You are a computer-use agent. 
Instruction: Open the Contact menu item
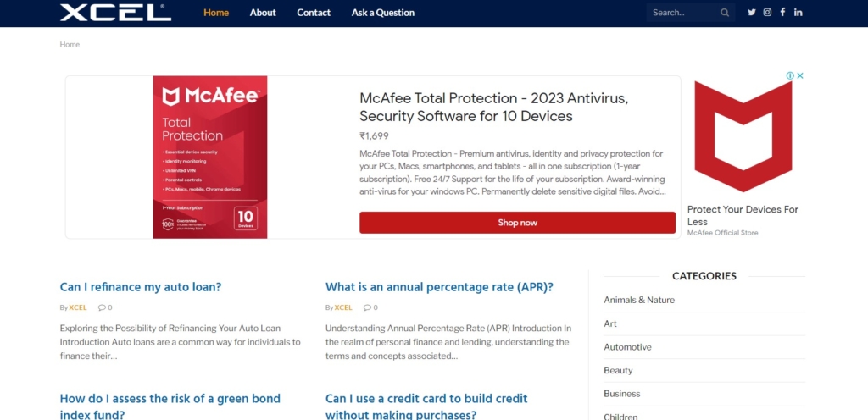pos(314,13)
